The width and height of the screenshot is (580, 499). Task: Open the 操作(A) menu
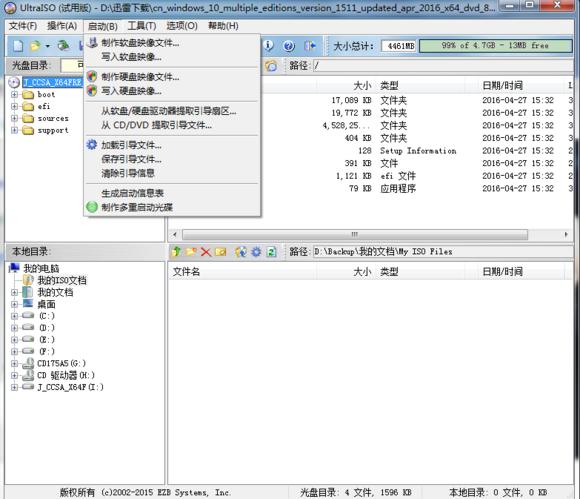62,26
